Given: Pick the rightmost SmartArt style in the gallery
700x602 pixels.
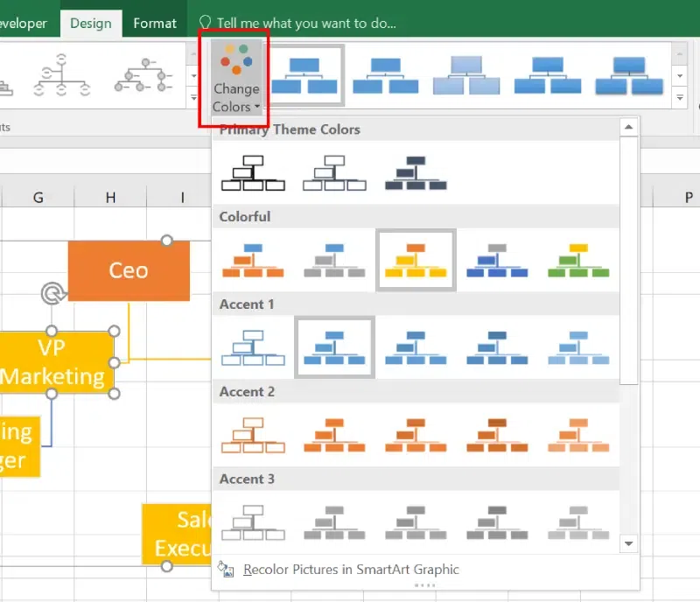Looking at the screenshot, I should [630, 74].
